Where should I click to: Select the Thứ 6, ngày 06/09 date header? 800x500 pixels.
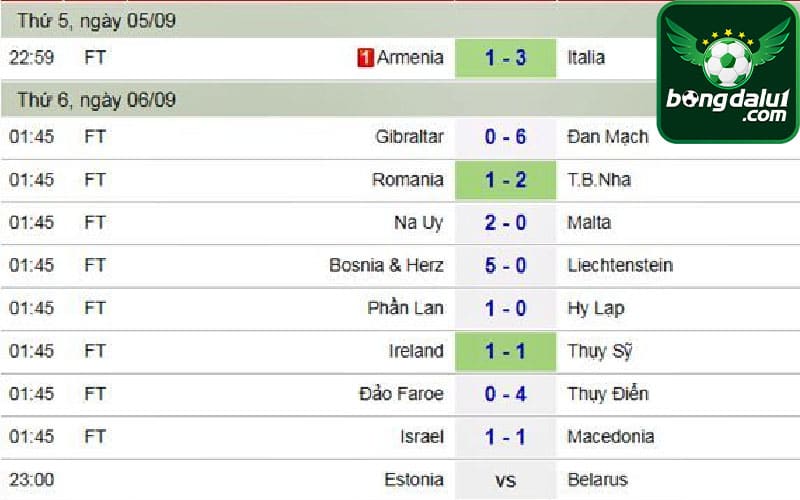tap(329, 99)
